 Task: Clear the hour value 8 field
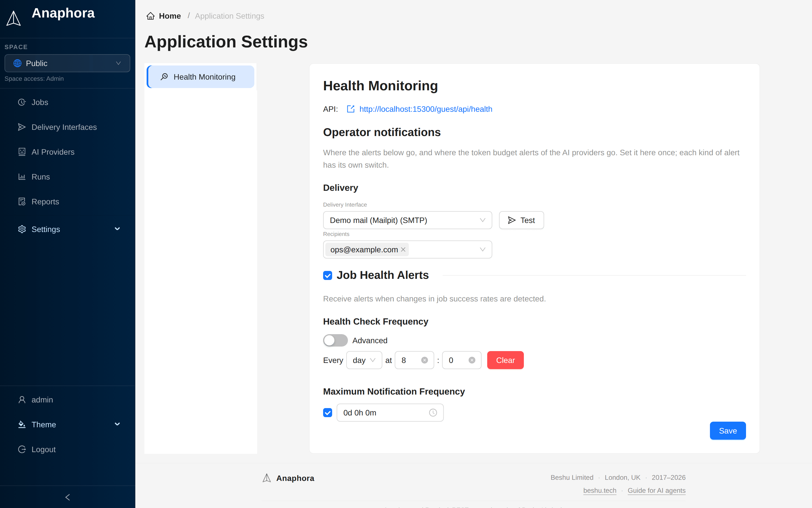pos(424,360)
